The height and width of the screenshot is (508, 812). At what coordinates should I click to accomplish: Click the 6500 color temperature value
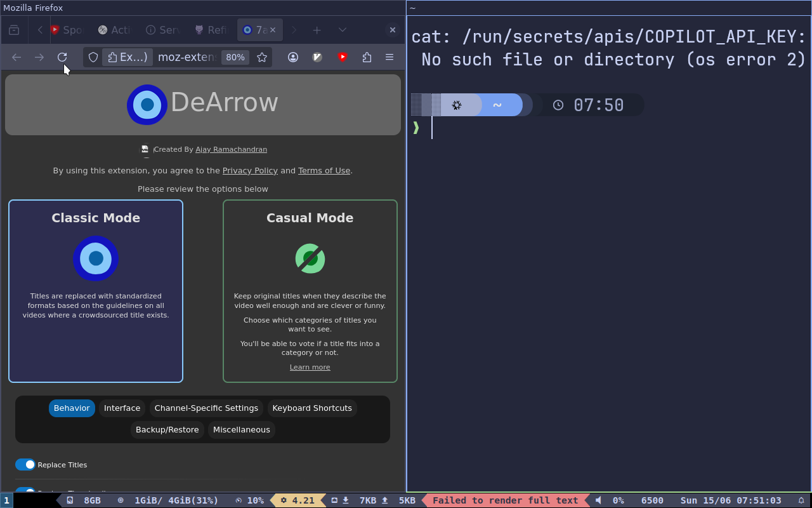pos(652,500)
